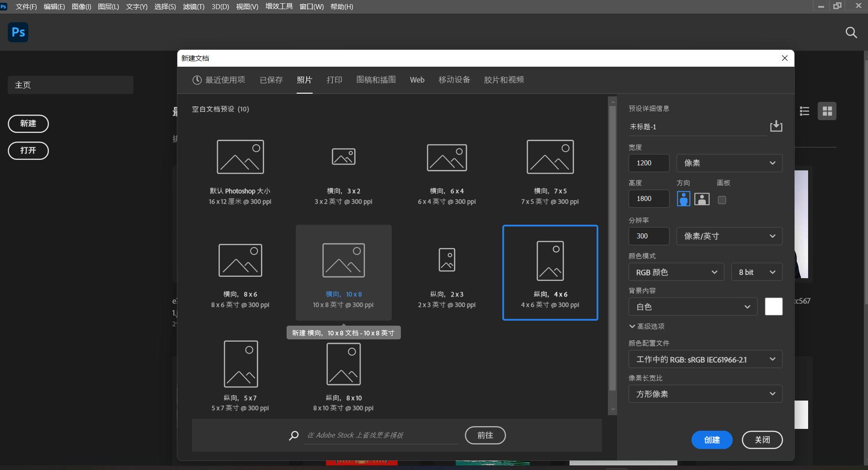Click the Photoshop logo icon
868x470 pixels.
pyautogui.click(x=18, y=32)
